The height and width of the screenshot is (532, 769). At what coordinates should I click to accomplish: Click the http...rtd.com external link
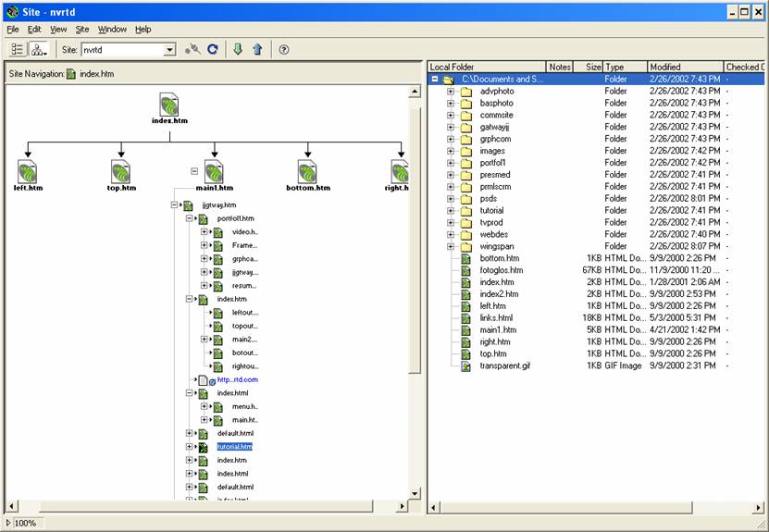pyautogui.click(x=237, y=379)
